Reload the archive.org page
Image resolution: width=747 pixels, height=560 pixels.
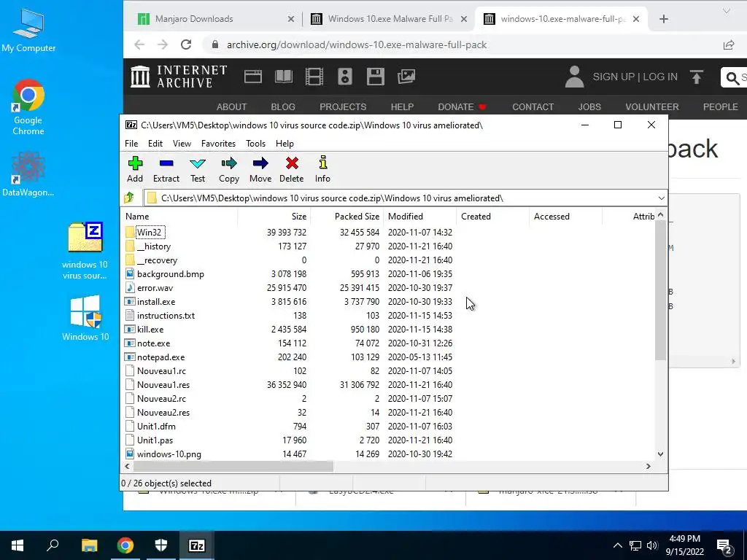(x=186, y=44)
